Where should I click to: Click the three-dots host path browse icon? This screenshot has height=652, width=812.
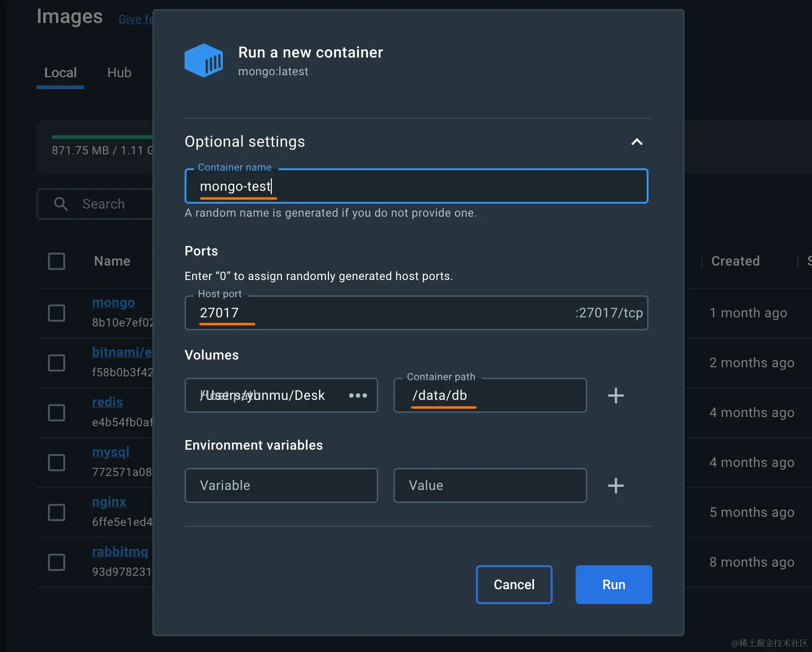coord(358,396)
